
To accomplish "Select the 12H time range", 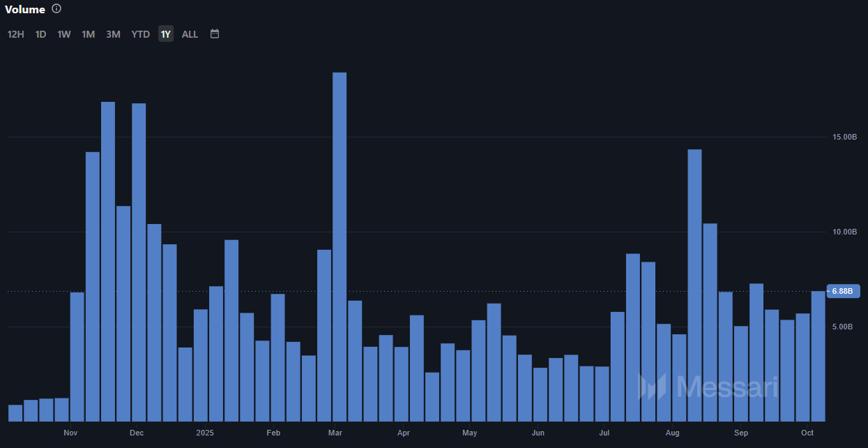I will point(15,34).
